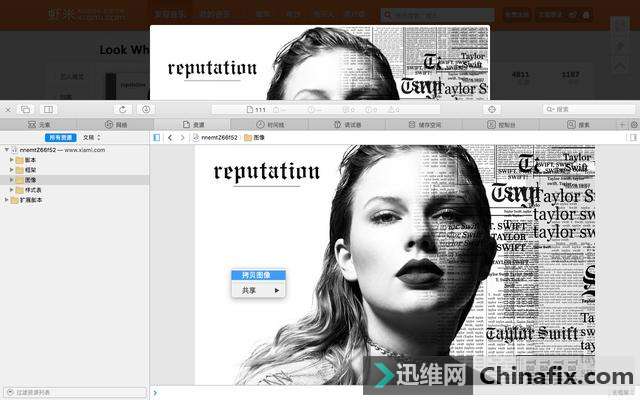Open the 文稿 dropdown in the sidebar
640x400 pixels.
click(91, 138)
